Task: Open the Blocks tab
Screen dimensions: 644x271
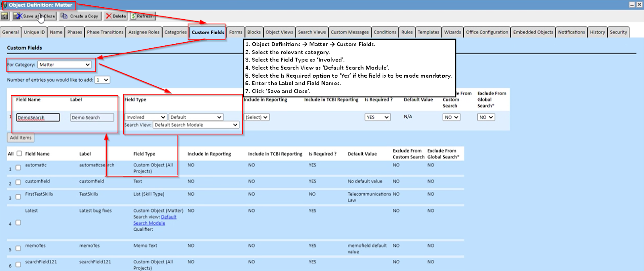Action: tap(254, 32)
